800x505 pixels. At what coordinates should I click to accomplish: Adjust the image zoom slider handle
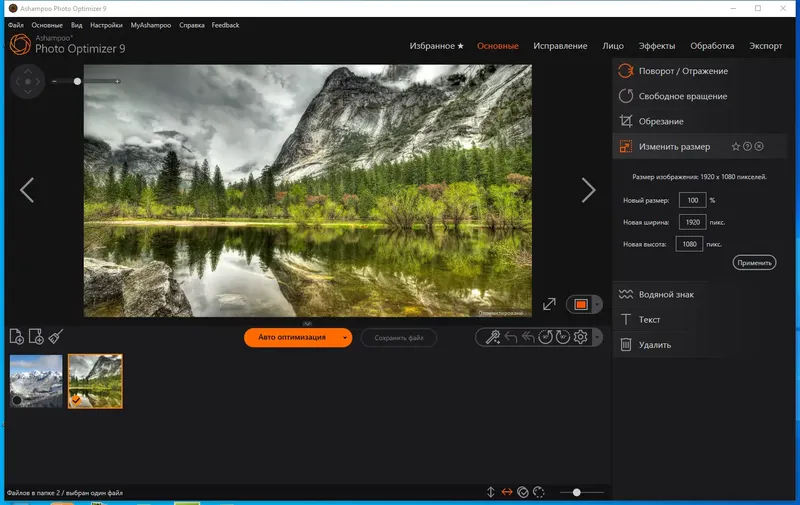[77, 81]
